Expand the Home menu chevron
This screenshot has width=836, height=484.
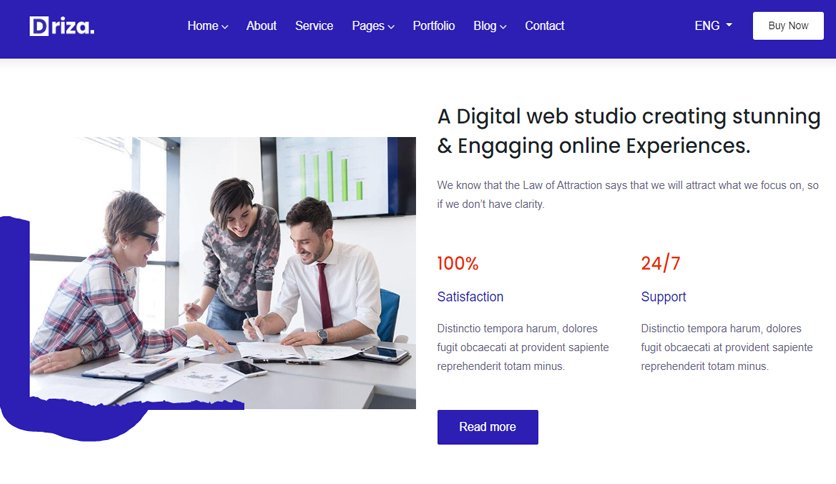click(x=225, y=27)
